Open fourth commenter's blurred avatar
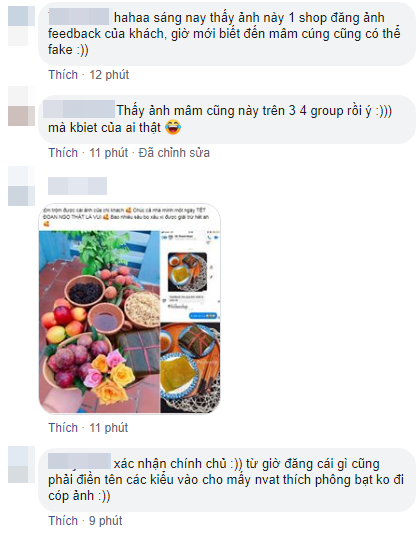 pyautogui.click(x=21, y=465)
